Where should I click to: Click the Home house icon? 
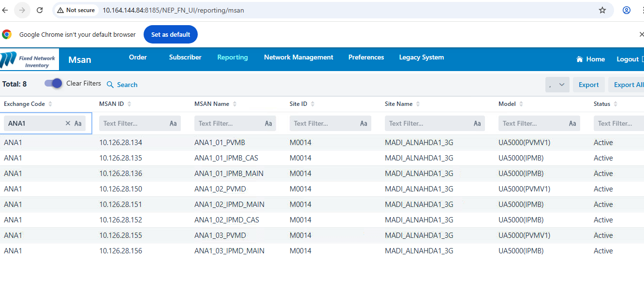(579, 59)
